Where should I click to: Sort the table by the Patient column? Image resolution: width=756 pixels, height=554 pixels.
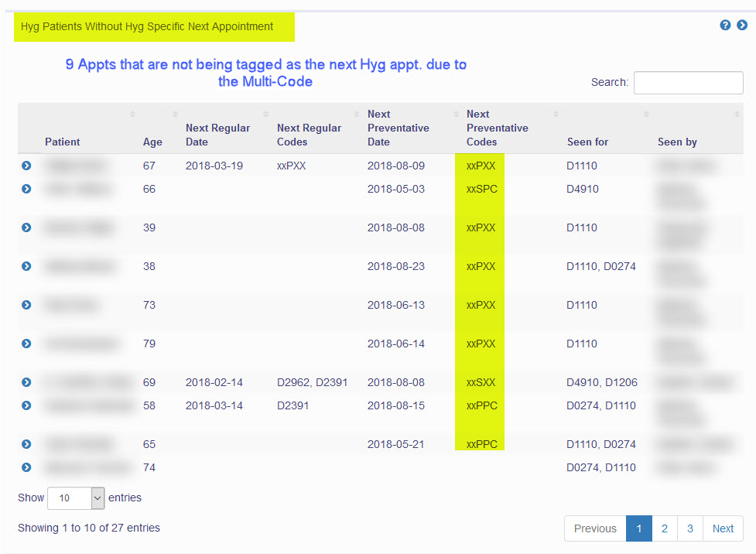62,142
